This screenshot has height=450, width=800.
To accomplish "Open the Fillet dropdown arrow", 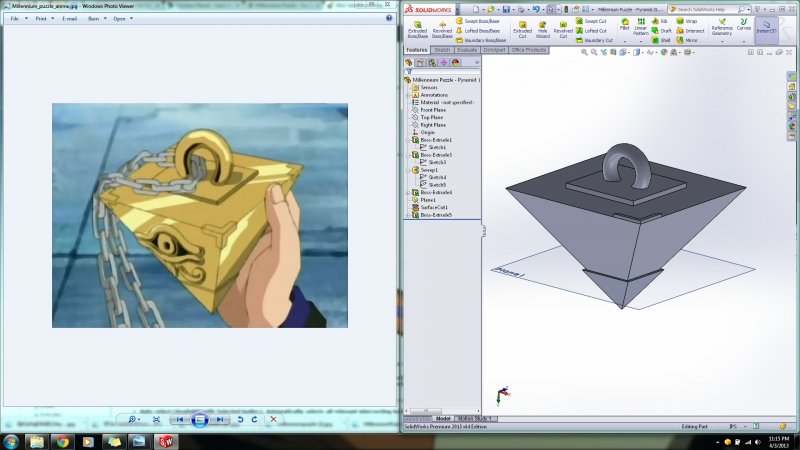I will pos(625,41).
